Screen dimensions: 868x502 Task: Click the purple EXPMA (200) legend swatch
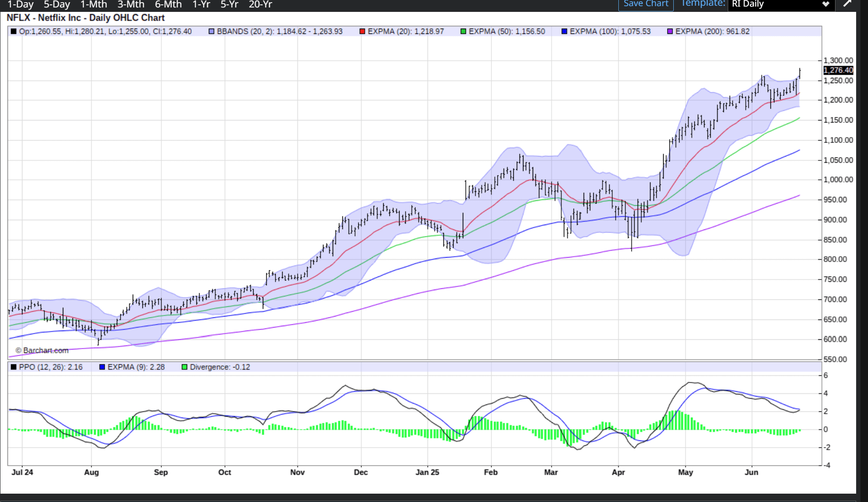point(670,32)
